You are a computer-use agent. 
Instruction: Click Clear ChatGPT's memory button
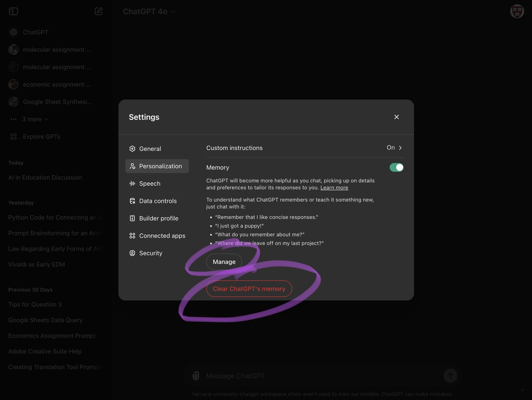point(249,289)
